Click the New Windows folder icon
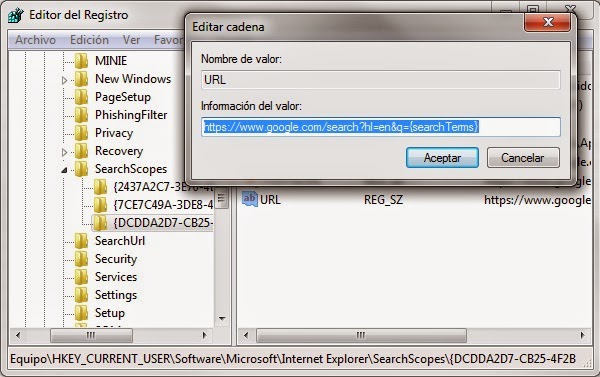Viewport: 600px width, 377px height. 81,78
